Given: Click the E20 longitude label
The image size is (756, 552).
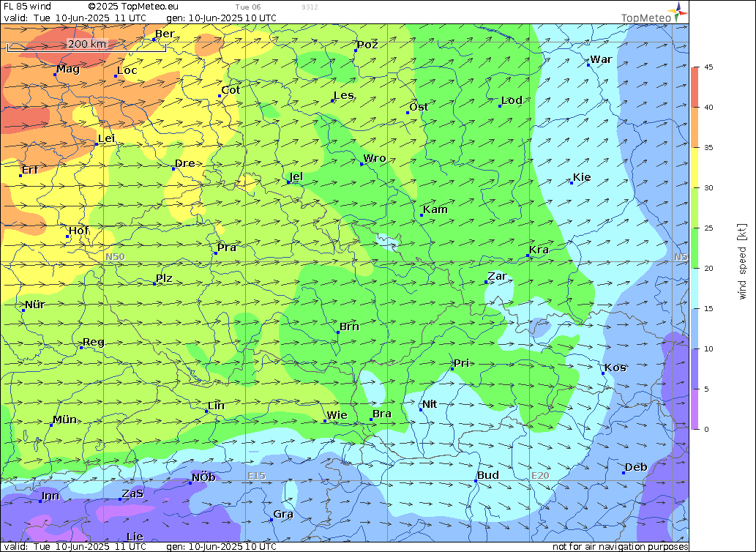Looking at the screenshot, I should [540, 476].
